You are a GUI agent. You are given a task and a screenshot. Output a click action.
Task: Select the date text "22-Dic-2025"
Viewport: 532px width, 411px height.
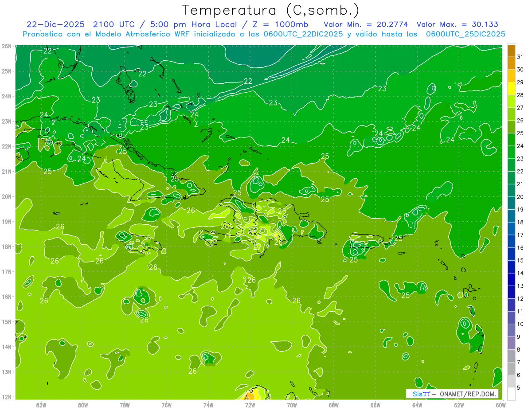pos(55,24)
